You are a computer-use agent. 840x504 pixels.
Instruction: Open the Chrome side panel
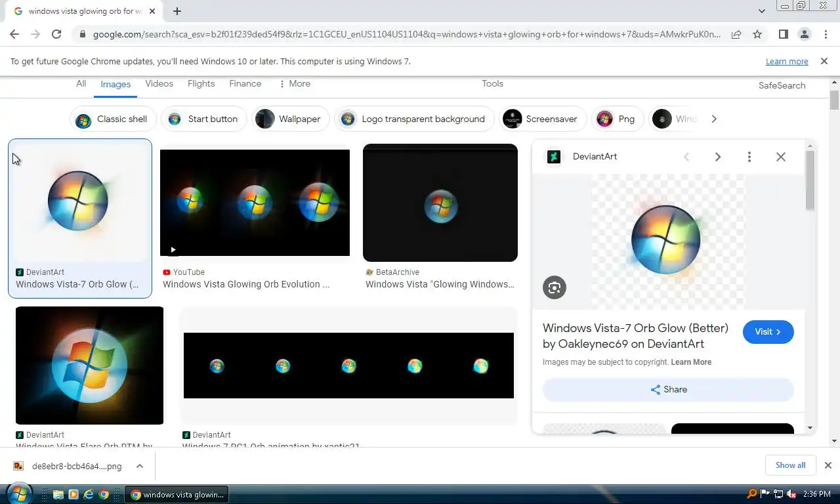pyautogui.click(x=783, y=34)
